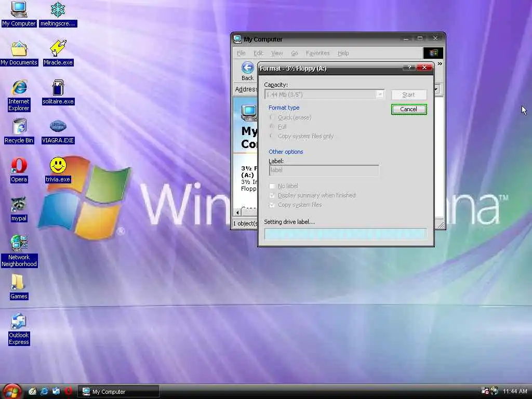Screen dimensions: 532x399
Task: Click the Start button in Format dialog
Action: click(408, 95)
